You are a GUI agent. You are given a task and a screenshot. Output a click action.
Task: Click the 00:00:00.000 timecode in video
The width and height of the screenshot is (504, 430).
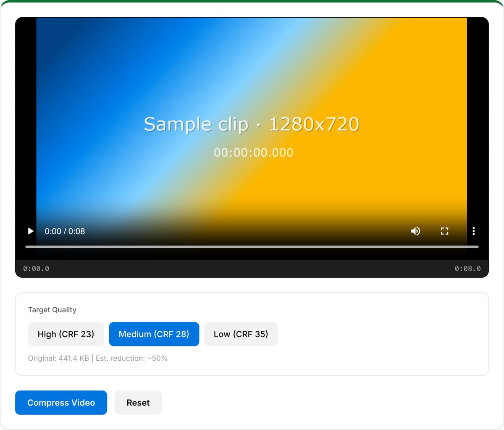253,153
